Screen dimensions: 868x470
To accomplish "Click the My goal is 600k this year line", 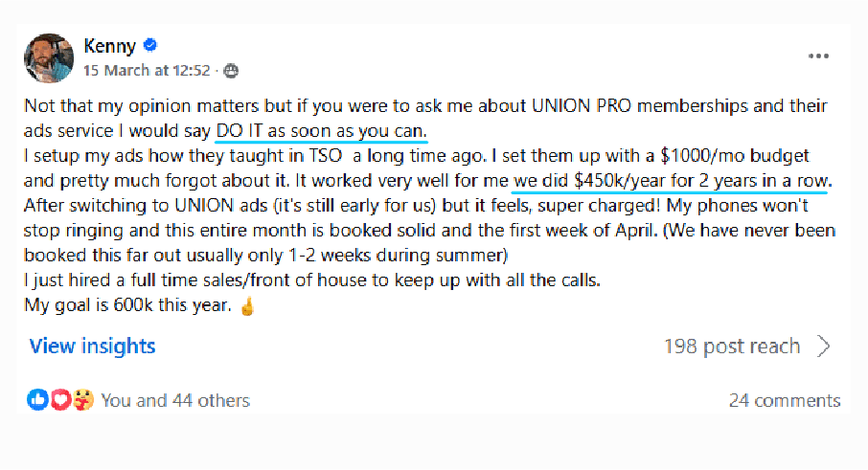I will coord(127,305).
